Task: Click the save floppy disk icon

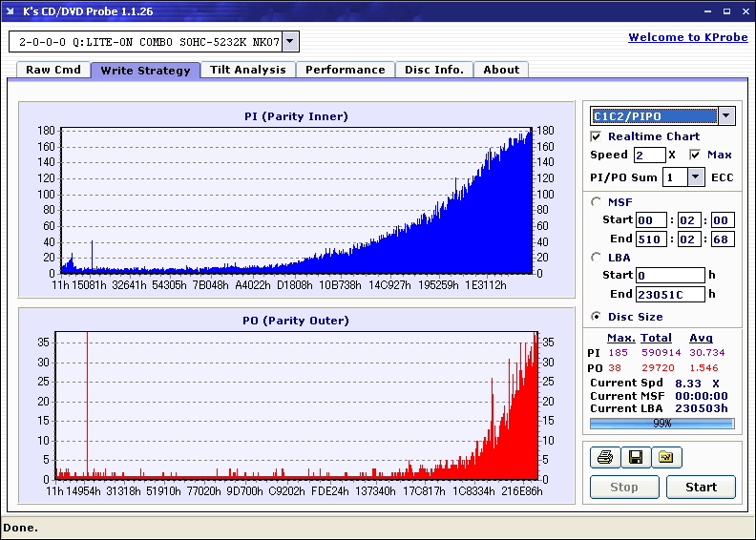Action: click(x=636, y=457)
